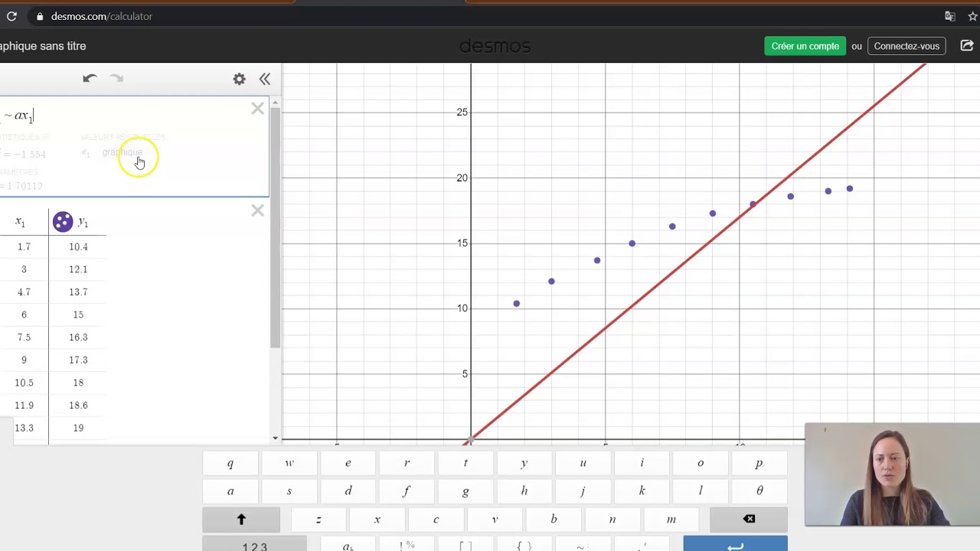Tap letter p key
Image resolution: width=980 pixels, height=551 pixels.
click(x=759, y=463)
